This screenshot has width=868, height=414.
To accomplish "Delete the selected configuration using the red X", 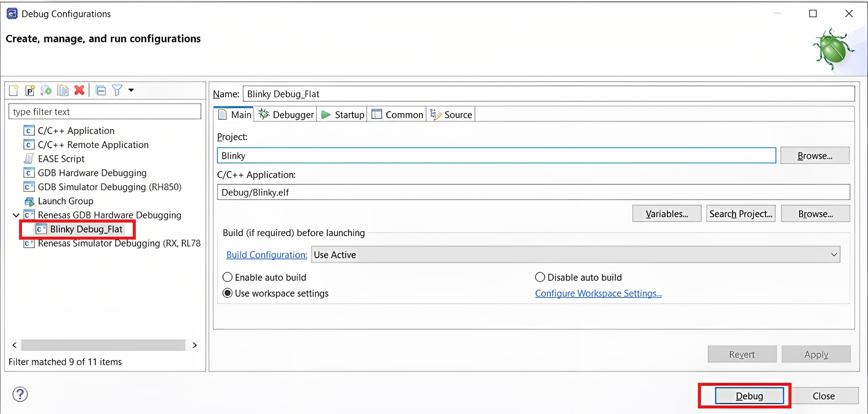I will 79,90.
